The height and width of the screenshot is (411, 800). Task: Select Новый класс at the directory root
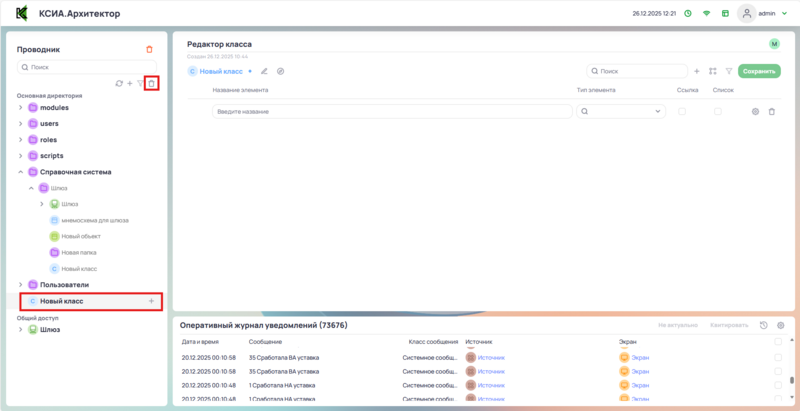point(60,301)
